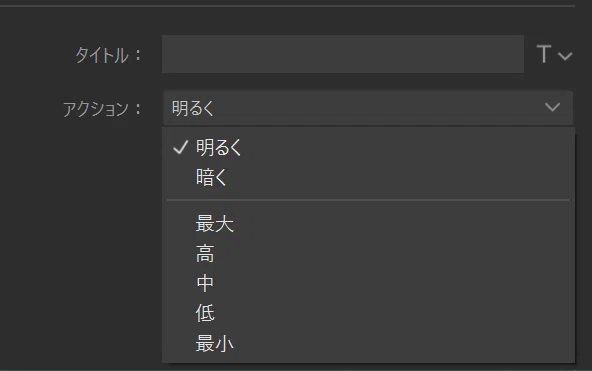Select the checked 明るく option in list
The image size is (592, 371).
368,147
